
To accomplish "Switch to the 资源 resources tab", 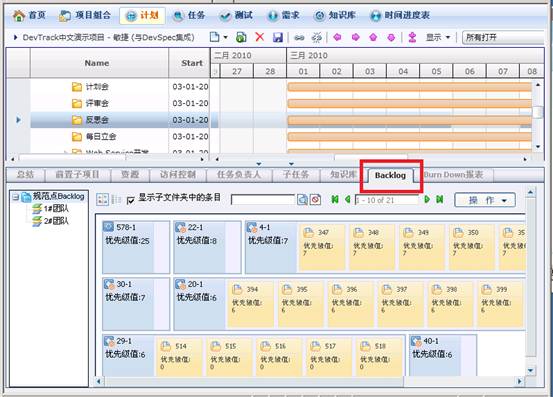I will pos(130,175).
